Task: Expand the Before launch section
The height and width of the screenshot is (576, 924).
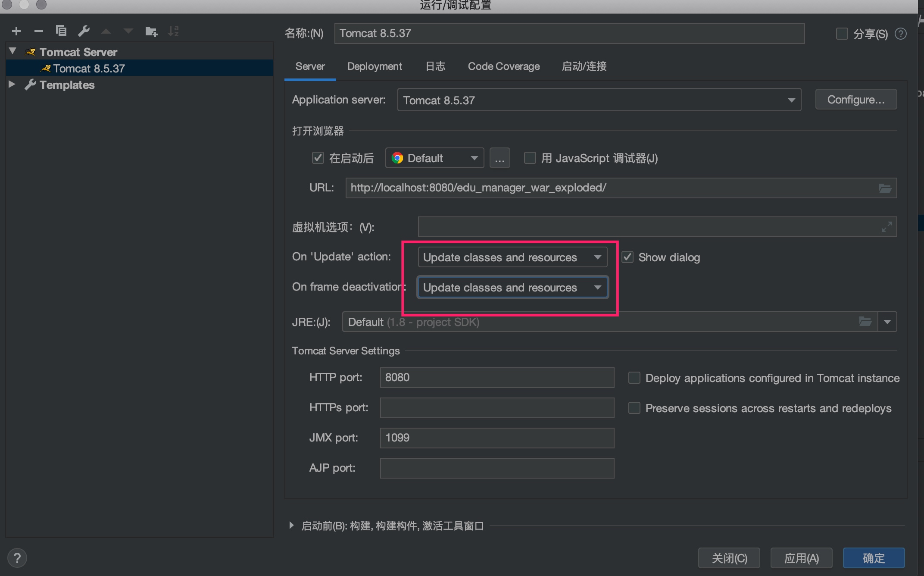Action: [292, 525]
